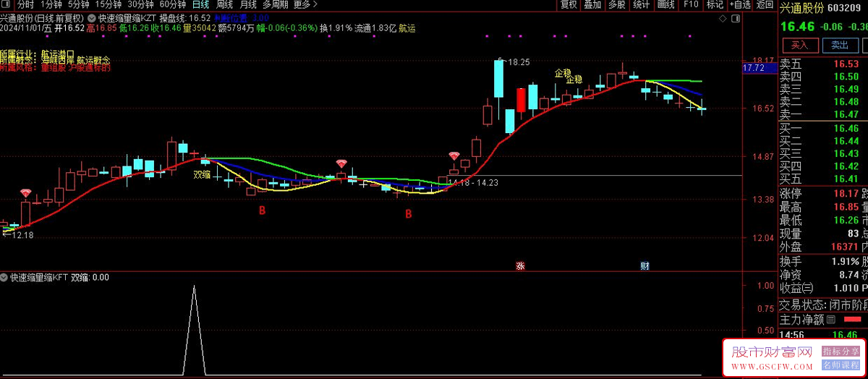Click the red 主力净额 bar indicator

click(853, 319)
